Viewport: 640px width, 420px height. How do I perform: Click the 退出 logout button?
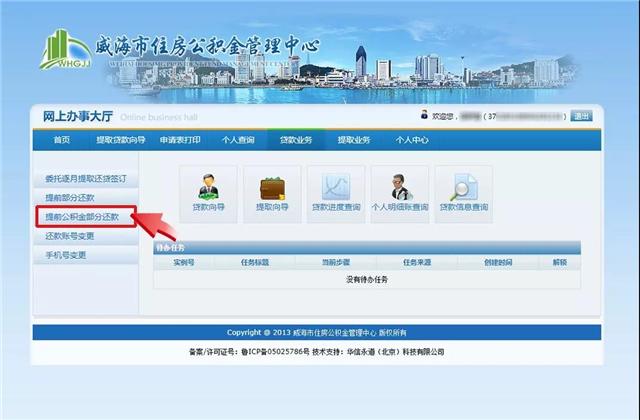[581, 116]
